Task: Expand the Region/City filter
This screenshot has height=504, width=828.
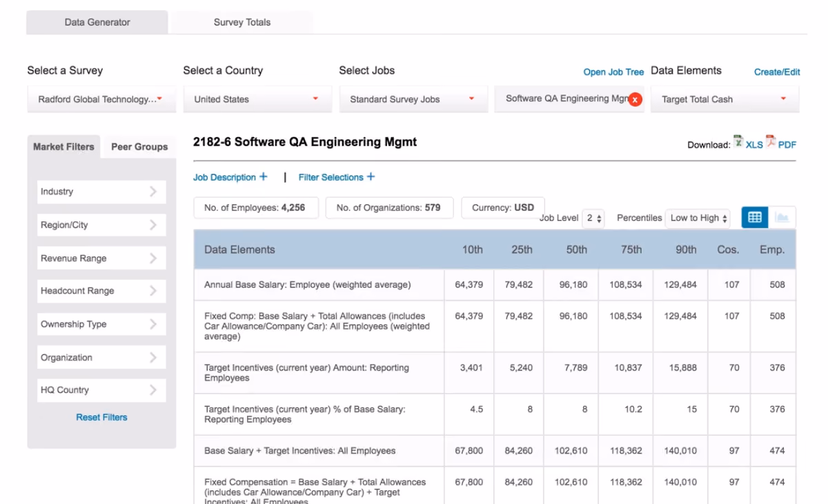Action: 101,225
